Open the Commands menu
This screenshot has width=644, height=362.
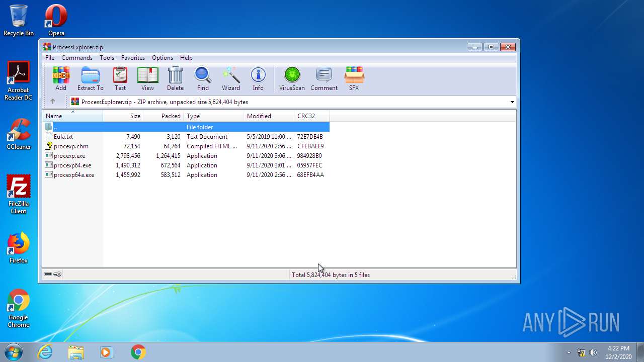point(77,58)
